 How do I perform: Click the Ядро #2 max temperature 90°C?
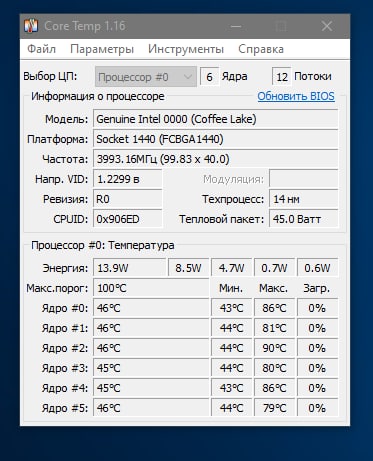click(274, 348)
